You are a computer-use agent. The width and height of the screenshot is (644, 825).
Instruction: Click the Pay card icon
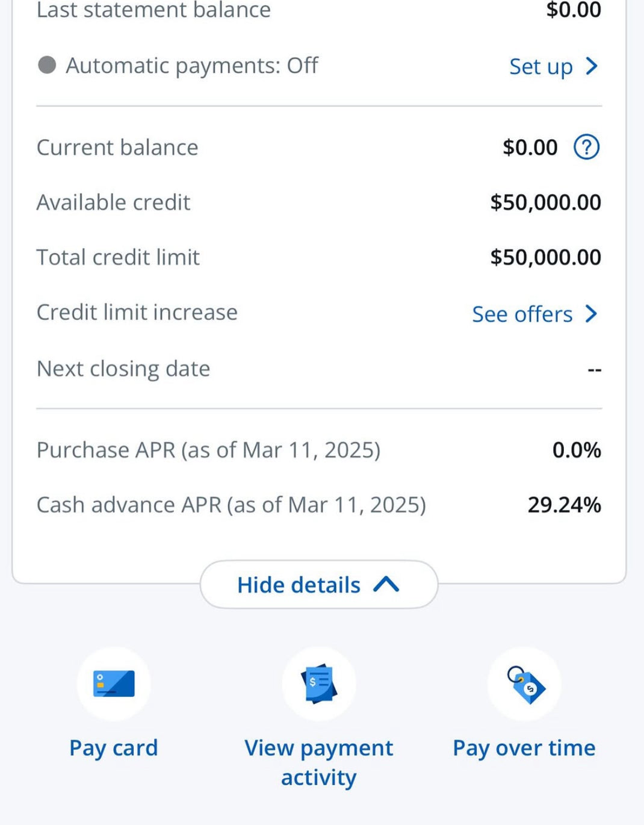click(114, 684)
